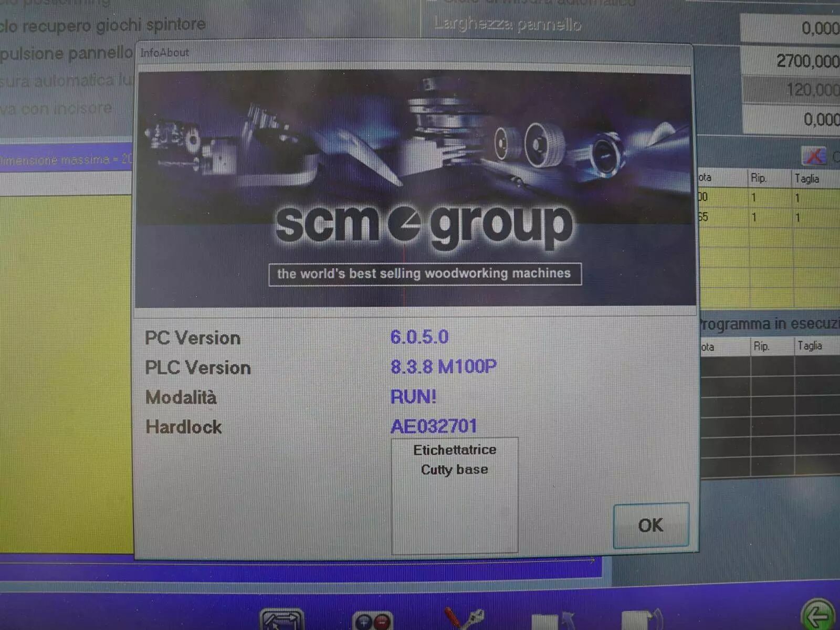
Task: Click the Rip. column header in the upper table
Action: click(x=769, y=178)
